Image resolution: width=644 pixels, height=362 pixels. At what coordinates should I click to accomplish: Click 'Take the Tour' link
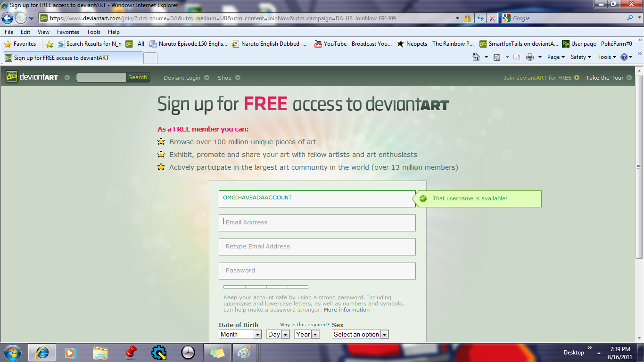click(x=609, y=78)
